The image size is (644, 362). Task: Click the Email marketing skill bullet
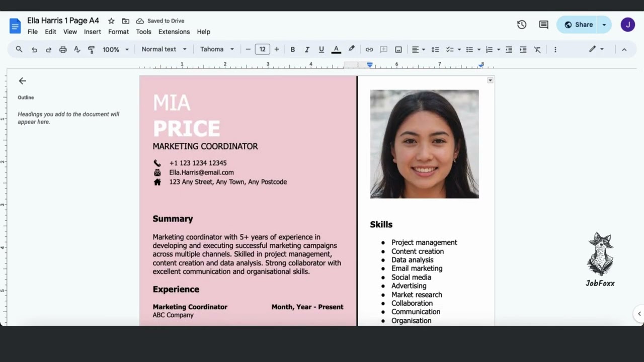click(417, 268)
